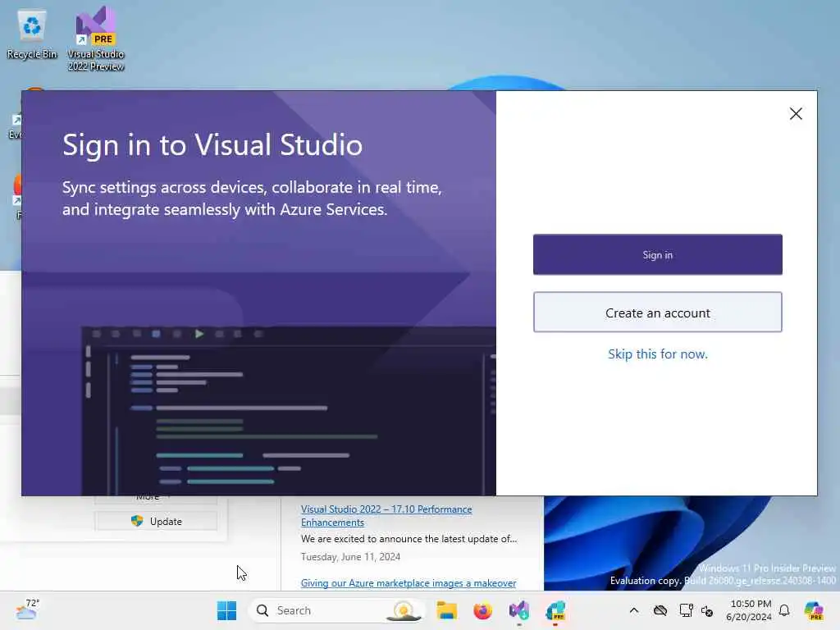Click the We are excited to announce text
Viewport: 840px width, 630px height.
click(409, 538)
